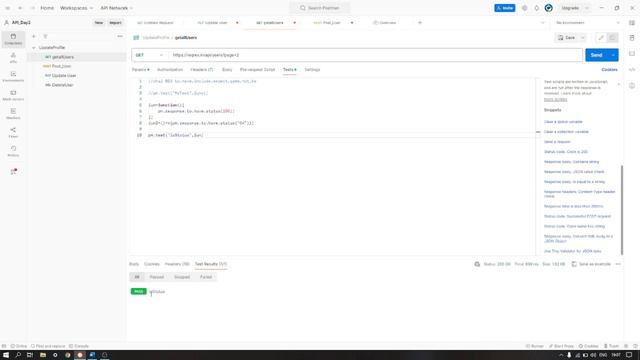The width and height of the screenshot is (640, 360).
Task: Insert the 'Status code: Code is 200' snippet
Action: 566,152
